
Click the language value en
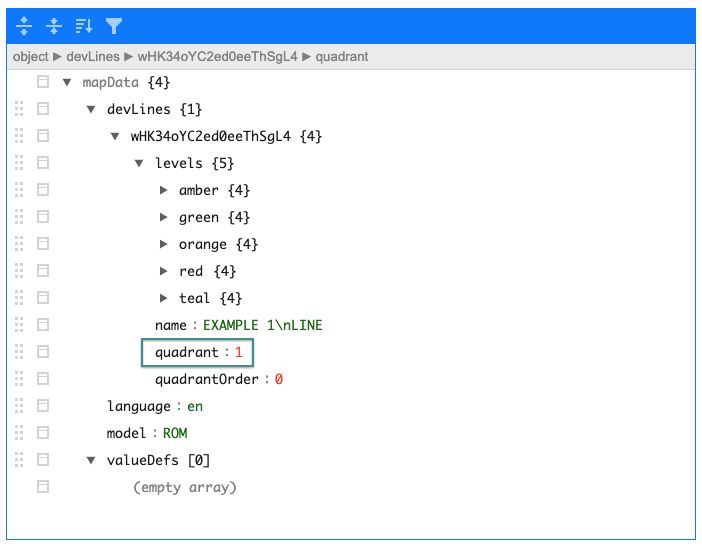pos(195,407)
